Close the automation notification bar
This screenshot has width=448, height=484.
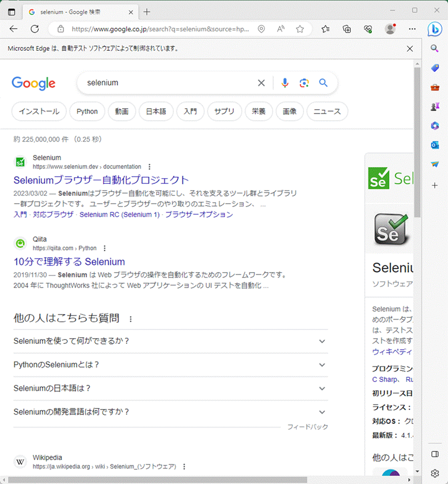click(410, 49)
